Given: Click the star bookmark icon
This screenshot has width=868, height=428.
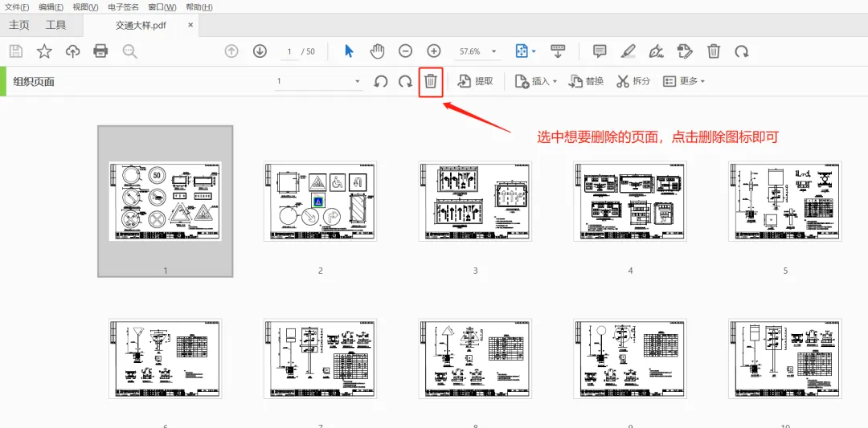Looking at the screenshot, I should (44, 51).
